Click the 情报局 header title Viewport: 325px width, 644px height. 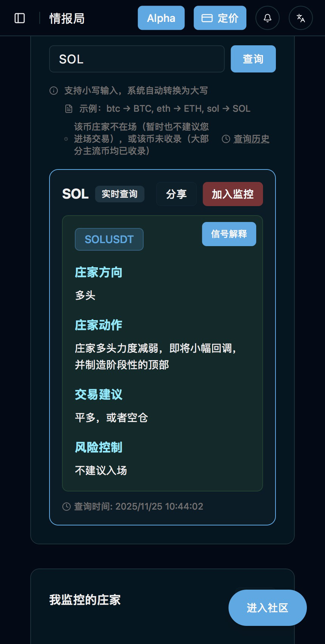tap(67, 18)
